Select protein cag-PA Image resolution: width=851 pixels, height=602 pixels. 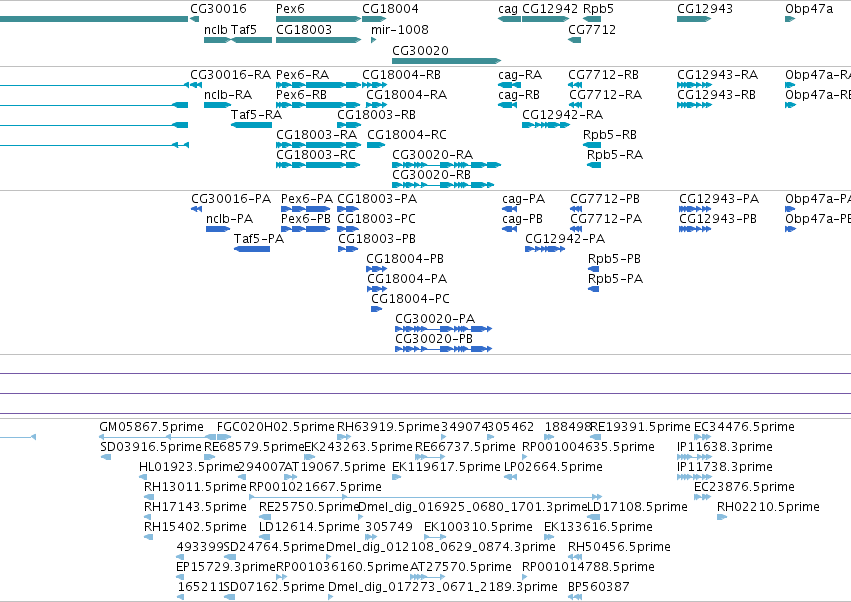tap(523, 199)
